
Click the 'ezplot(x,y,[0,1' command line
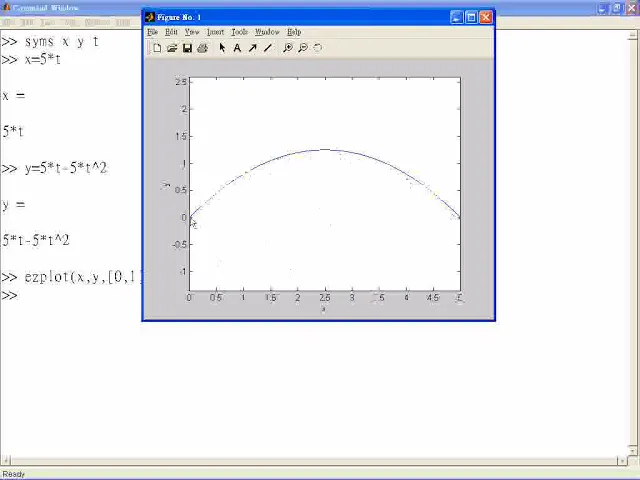click(x=71, y=277)
